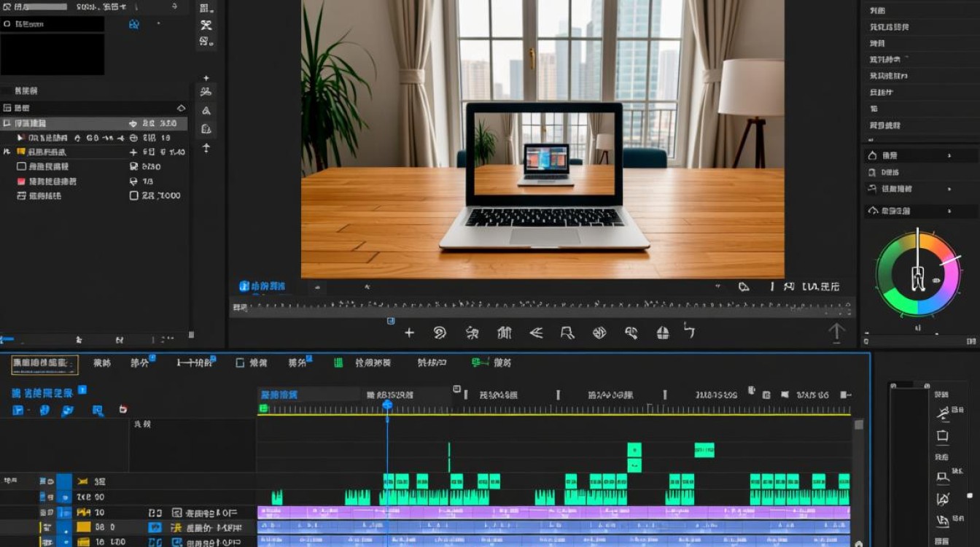Click the blue label at the preview's bottom-left

262,286
